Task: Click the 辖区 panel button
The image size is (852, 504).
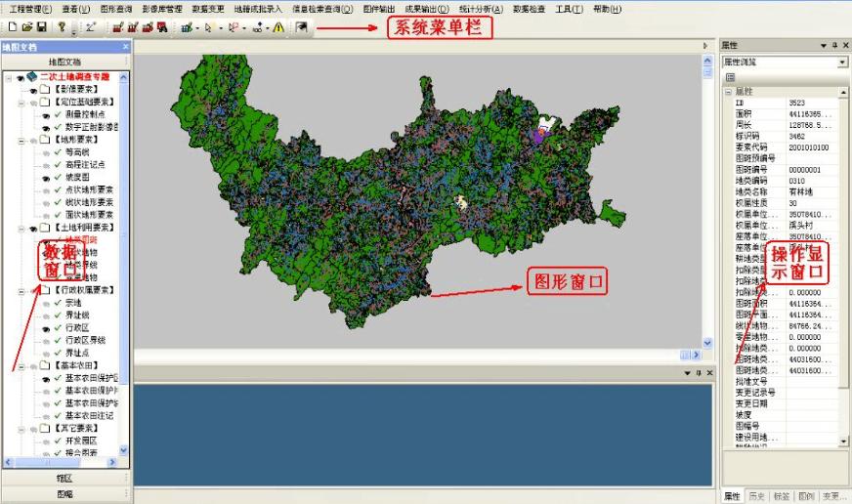Action: pos(64,479)
